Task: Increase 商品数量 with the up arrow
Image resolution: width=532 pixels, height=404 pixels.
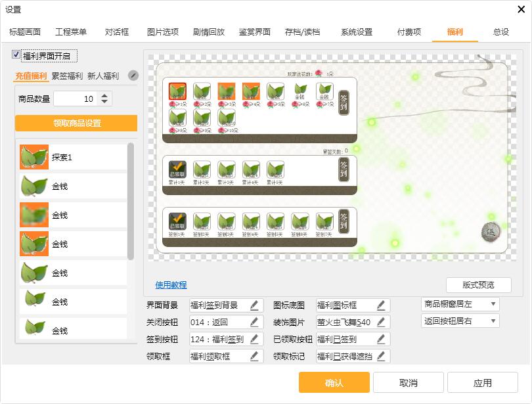Action: click(x=105, y=95)
